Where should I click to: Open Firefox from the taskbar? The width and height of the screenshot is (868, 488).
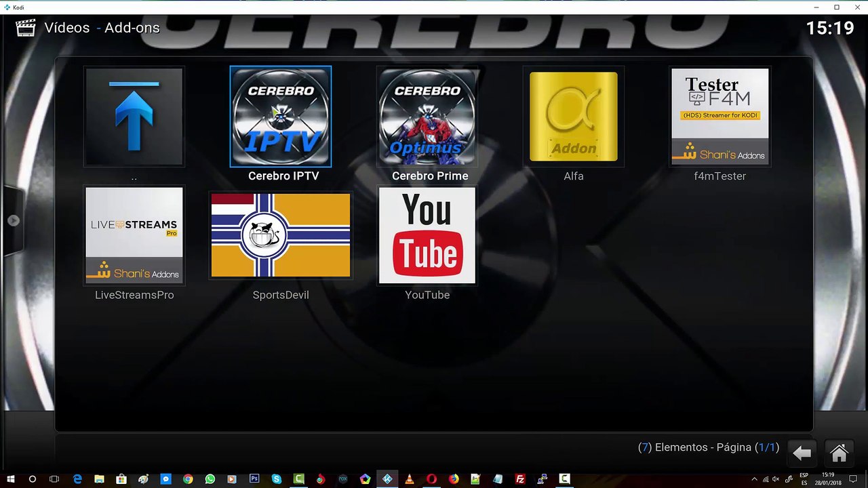click(x=454, y=479)
